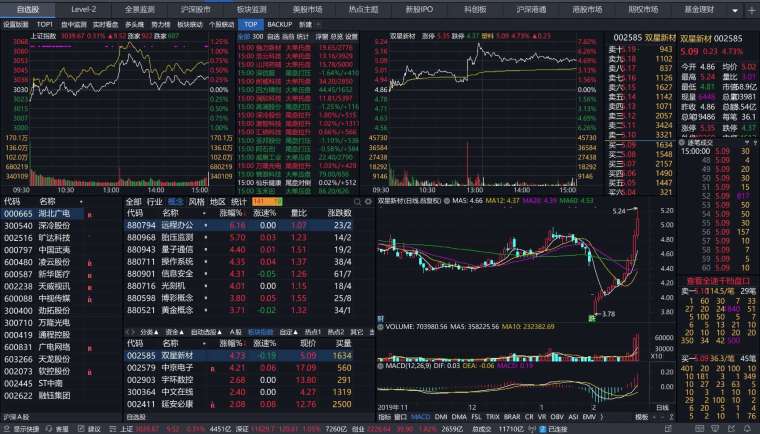The height and width of the screenshot is (434, 760).
Task: Select the BACKUP layout tab
Action: click(280, 23)
